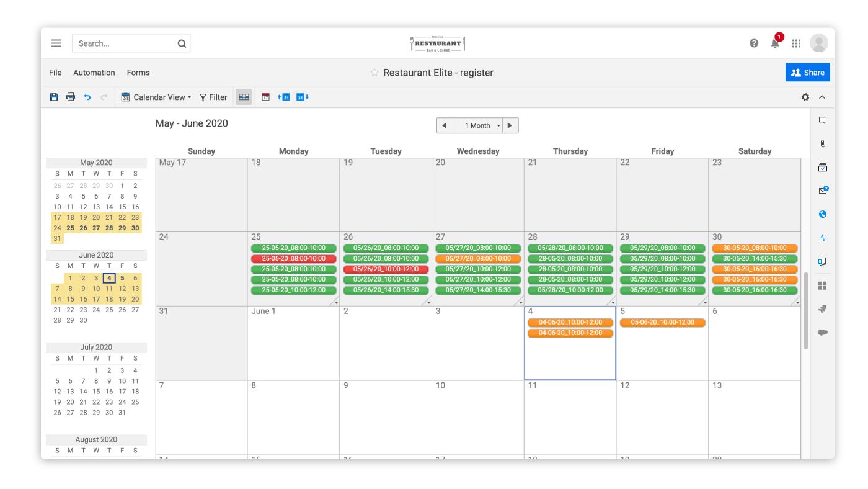Toggle the highlighted grid layout button
Screen dimensions: 868x489
tap(244, 97)
